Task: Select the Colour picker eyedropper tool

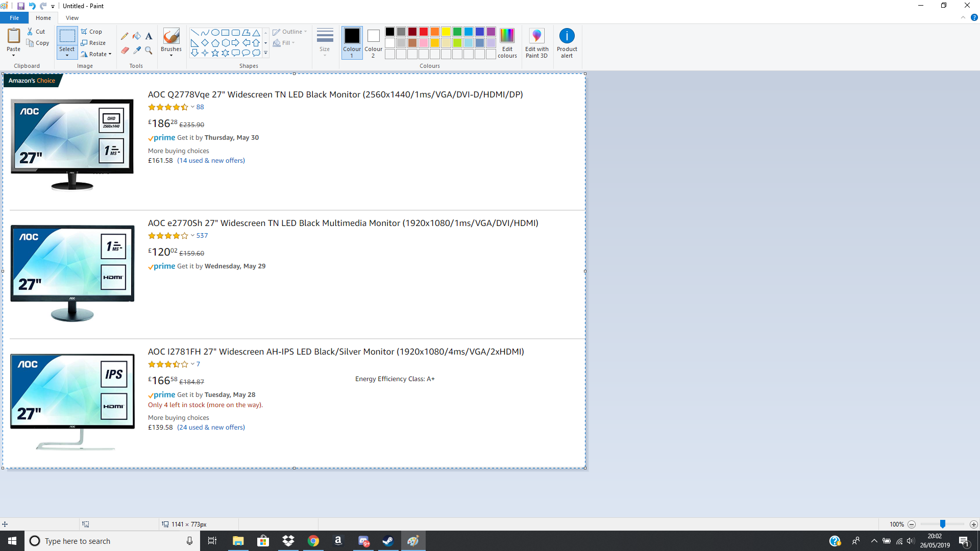Action: coord(137,50)
